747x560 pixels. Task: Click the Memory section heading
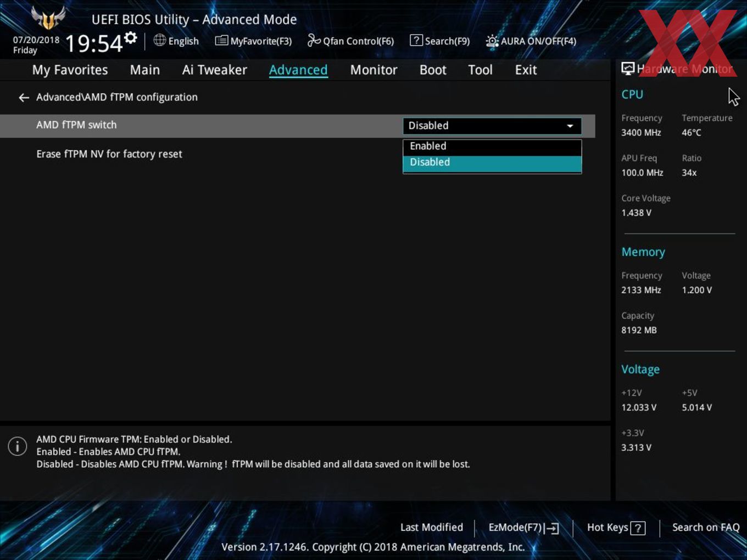coord(643,252)
